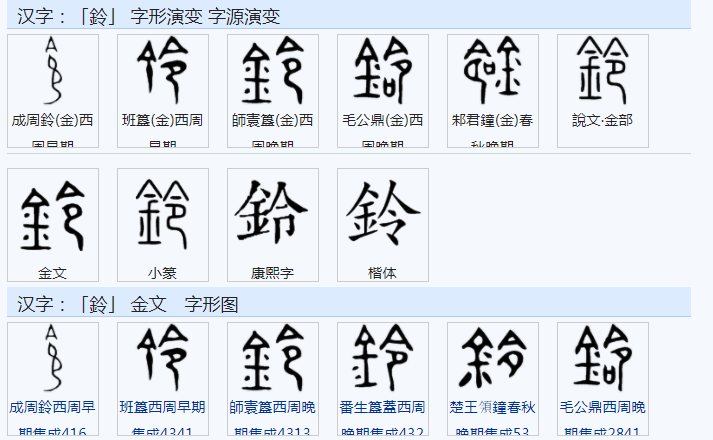The width and height of the screenshot is (713, 440).
Task: Select the 番生簋蓋 bronze glyph image
Action: pos(383,358)
